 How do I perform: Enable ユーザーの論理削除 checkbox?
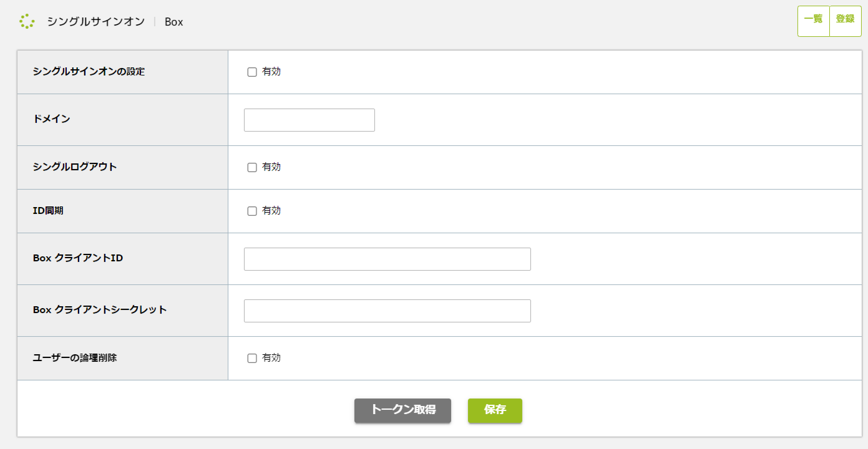click(x=252, y=358)
